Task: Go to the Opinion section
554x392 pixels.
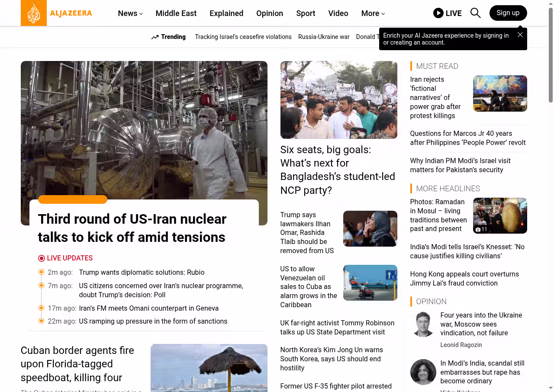Action: [269, 13]
